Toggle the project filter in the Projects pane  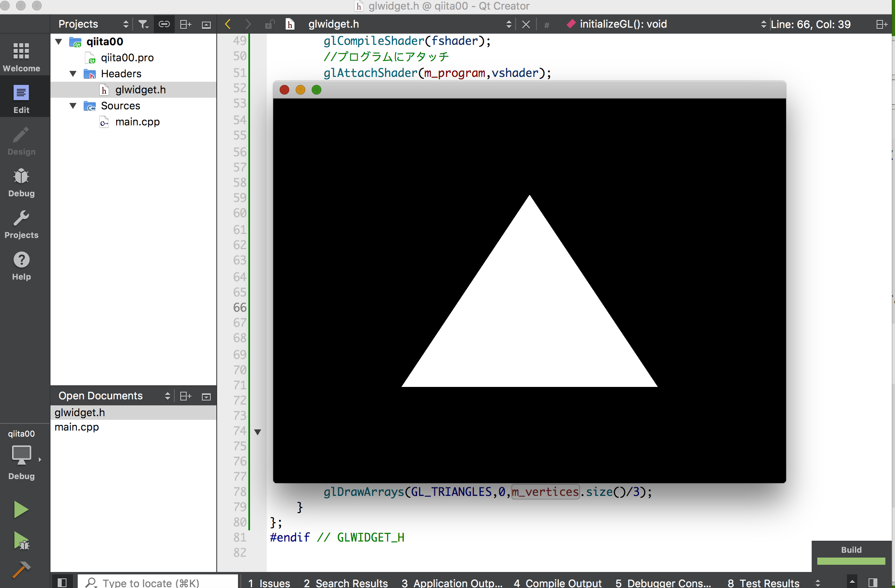coord(143,24)
